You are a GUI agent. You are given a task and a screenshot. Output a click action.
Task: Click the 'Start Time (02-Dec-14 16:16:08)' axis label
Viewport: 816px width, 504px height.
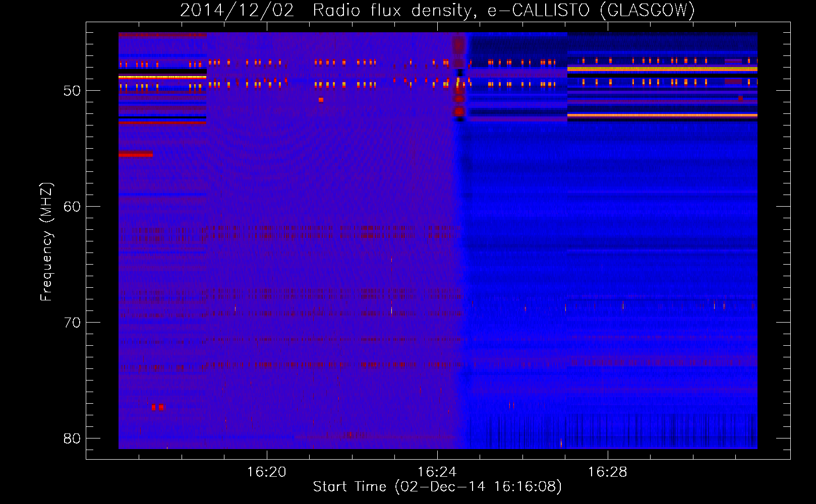pyautogui.click(x=437, y=487)
